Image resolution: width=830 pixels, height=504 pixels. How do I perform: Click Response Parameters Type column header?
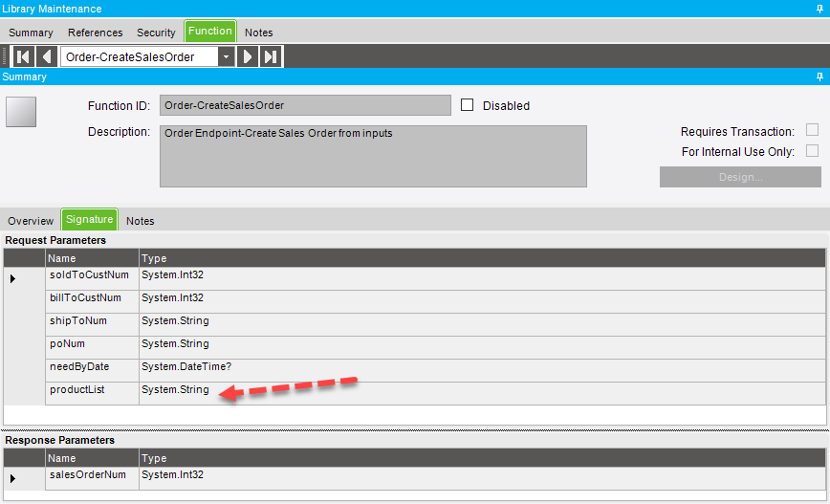[x=482, y=458]
